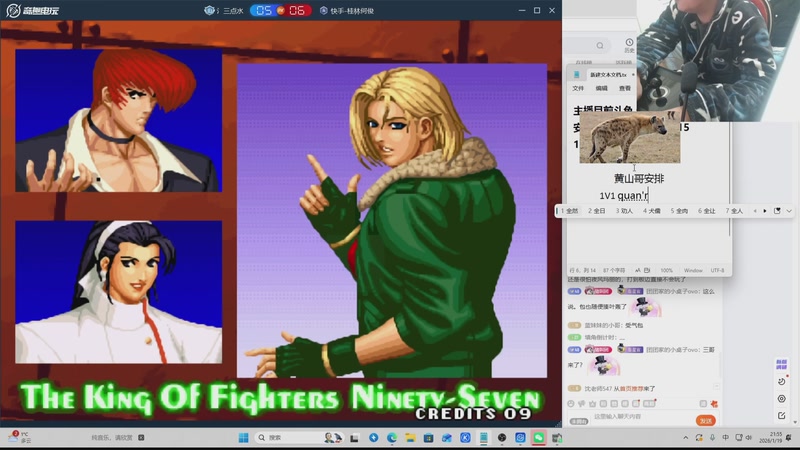Screen dimensions: 800x450
Task: Choose IME candidate 7 全人
Action: (x=734, y=211)
